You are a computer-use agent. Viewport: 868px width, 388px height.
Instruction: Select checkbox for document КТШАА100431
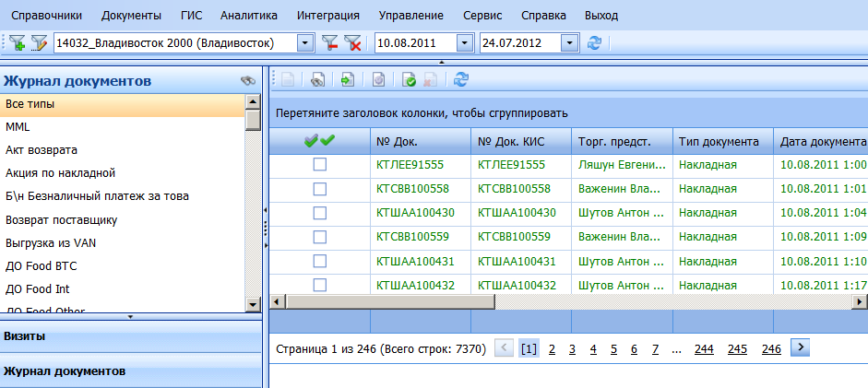[x=320, y=261]
